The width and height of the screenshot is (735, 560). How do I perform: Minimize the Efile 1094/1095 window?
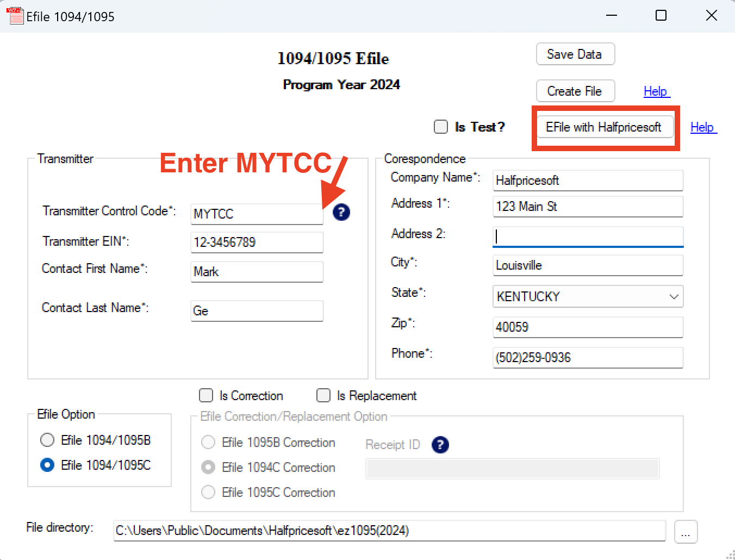pos(612,16)
